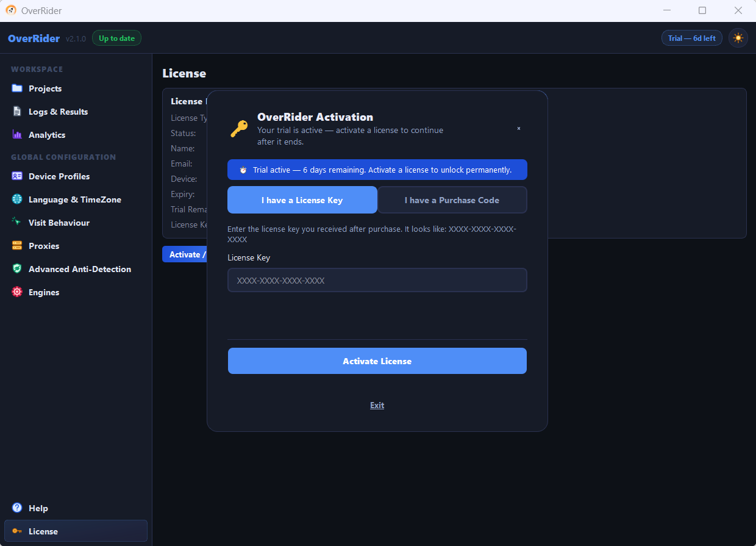756x546 pixels.
Task: Click the Analytics bar chart icon
Action: (x=17, y=135)
